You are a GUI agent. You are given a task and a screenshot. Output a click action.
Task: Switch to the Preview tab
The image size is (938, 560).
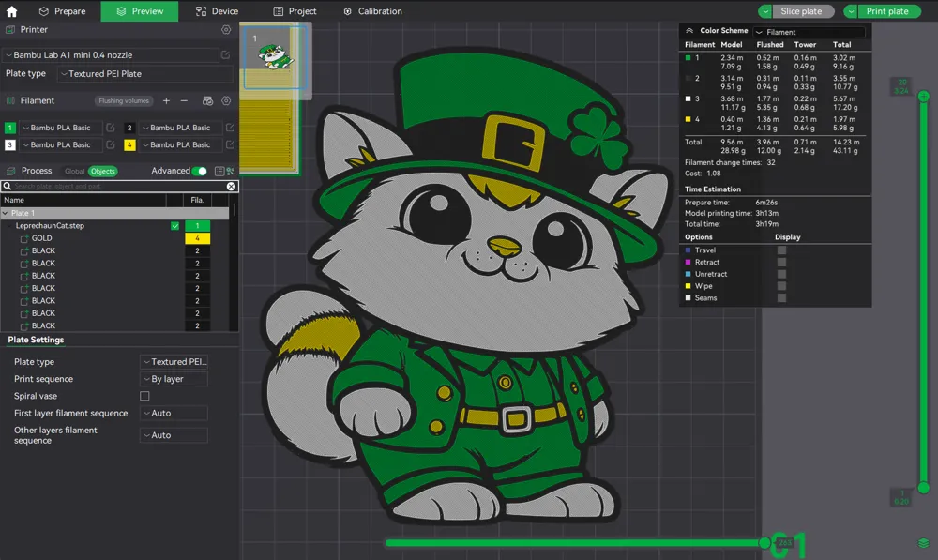click(x=140, y=10)
